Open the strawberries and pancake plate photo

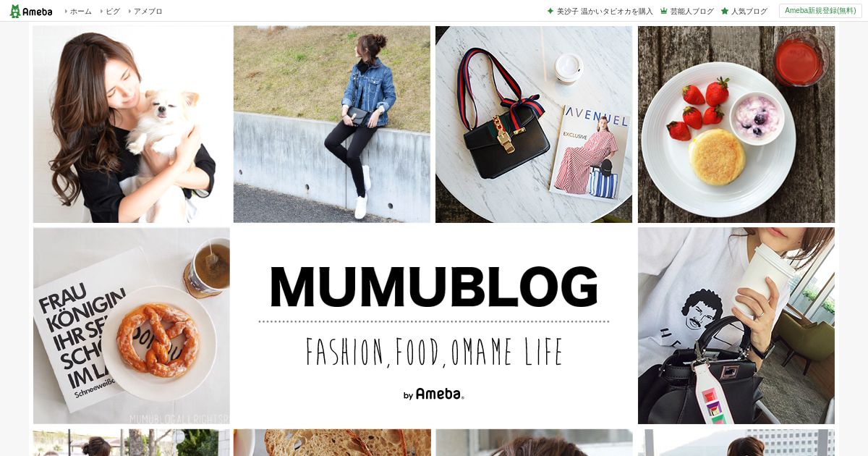pyautogui.click(x=736, y=124)
